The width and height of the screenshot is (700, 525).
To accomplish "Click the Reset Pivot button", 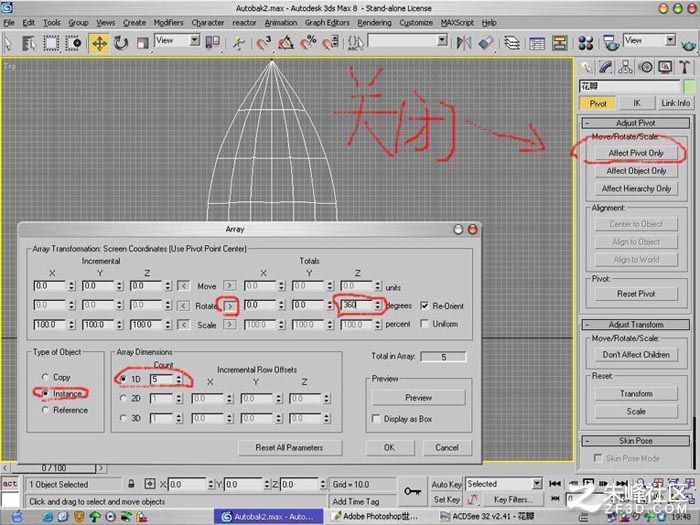I will (x=636, y=294).
